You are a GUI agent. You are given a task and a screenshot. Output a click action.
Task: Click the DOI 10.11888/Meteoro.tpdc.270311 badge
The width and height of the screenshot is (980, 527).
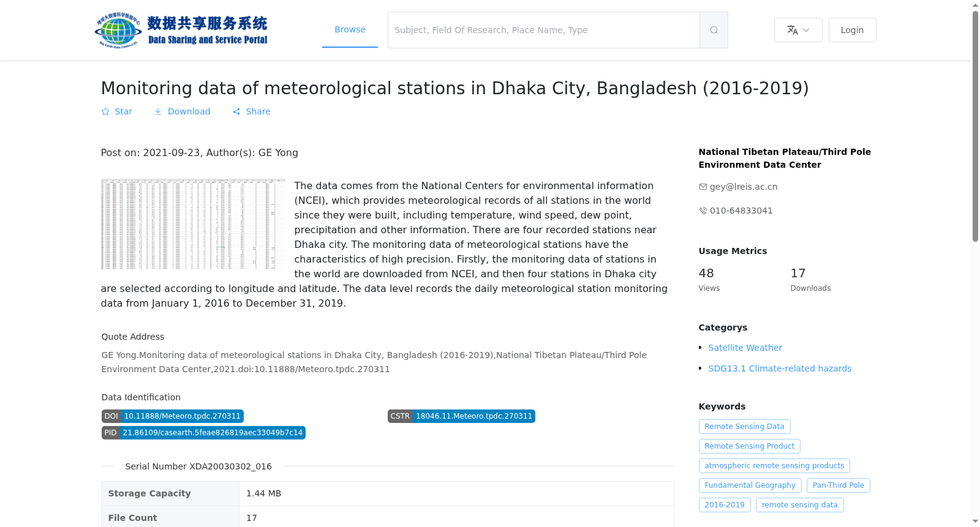173,416
